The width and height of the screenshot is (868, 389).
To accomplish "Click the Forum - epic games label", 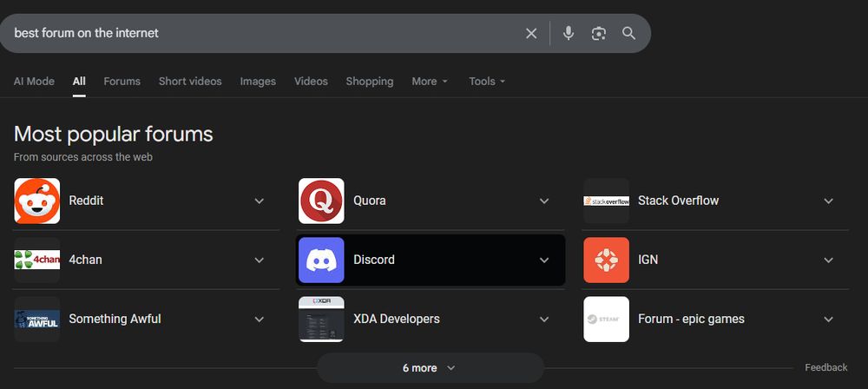I will 691,320.
